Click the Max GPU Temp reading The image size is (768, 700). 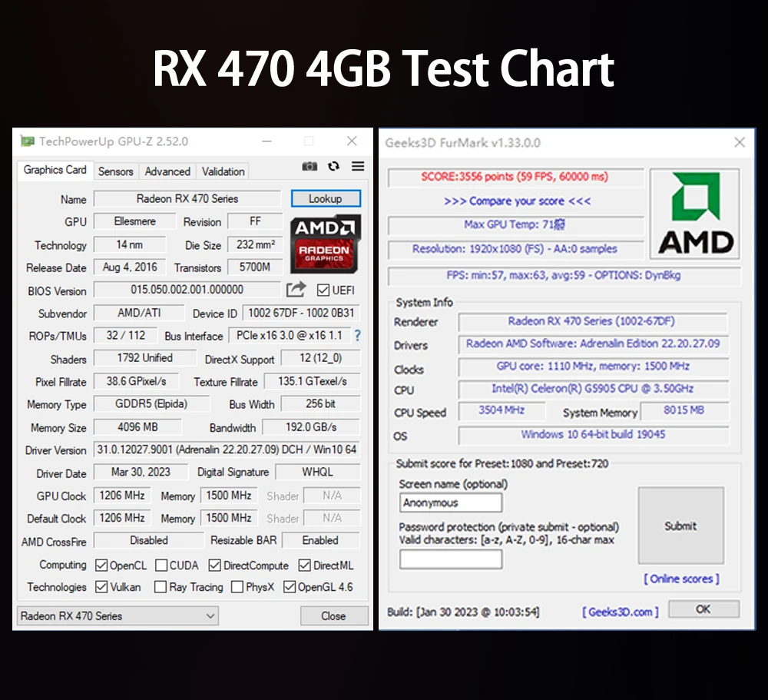(x=515, y=225)
